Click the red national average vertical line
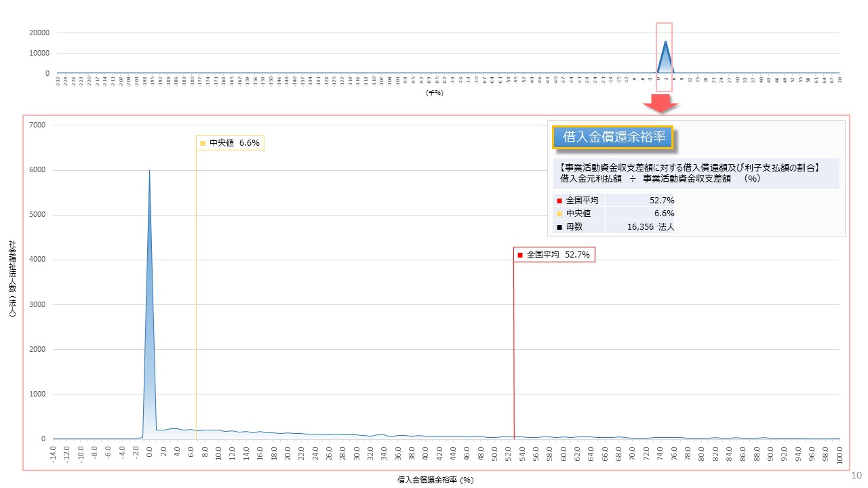 pos(513,350)
